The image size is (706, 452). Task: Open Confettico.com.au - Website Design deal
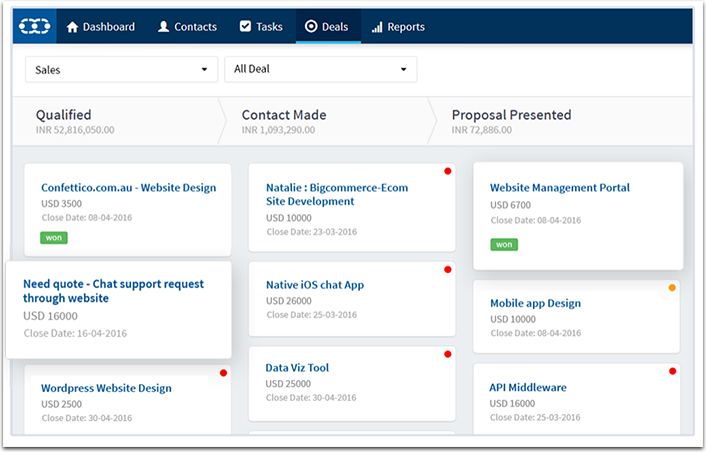(x=128, y=188)
